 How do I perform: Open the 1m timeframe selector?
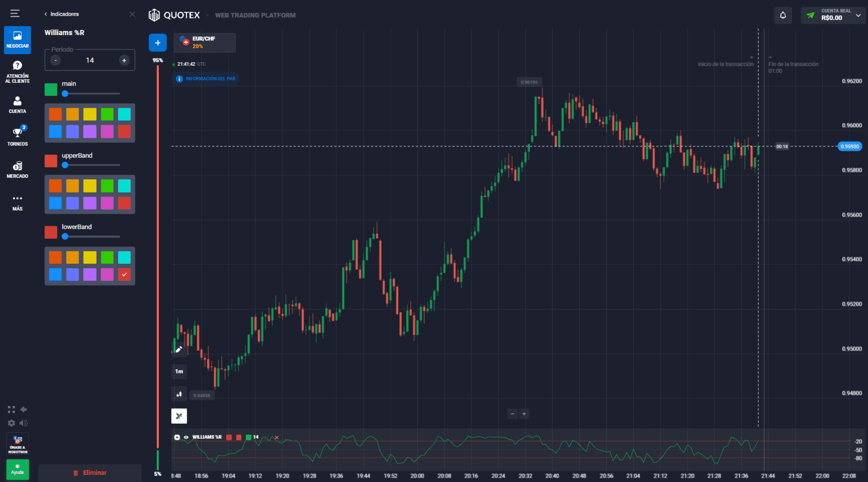[x=179, y=371]
